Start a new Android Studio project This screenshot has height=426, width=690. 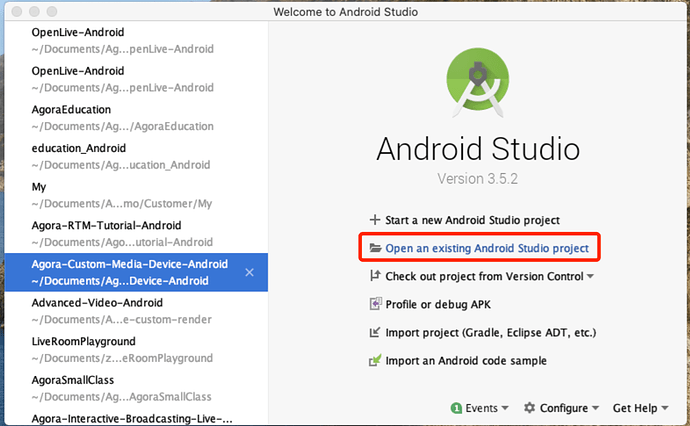[x=472, y=220]
